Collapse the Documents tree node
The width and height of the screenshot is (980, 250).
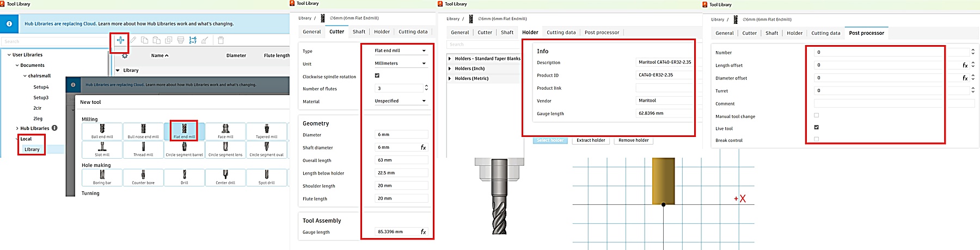17,65
